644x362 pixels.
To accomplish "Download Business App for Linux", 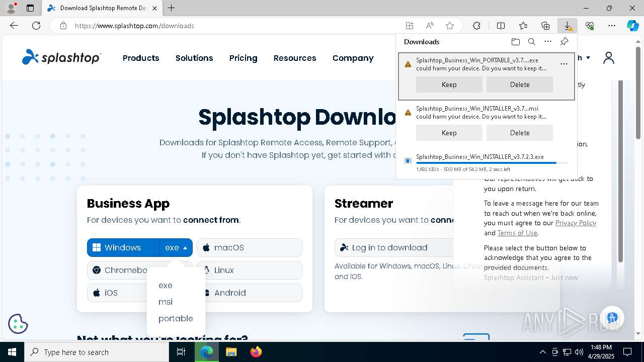I will [250, 270].
